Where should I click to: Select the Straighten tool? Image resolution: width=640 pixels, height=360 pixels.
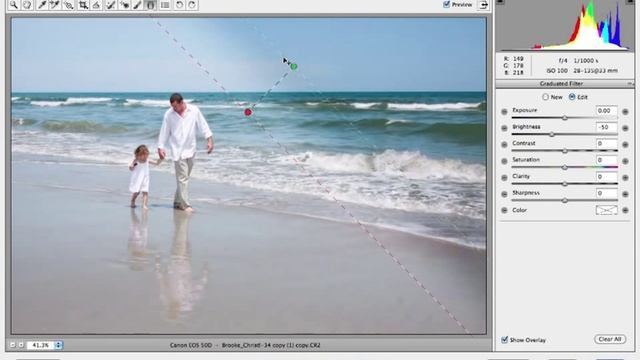click(x=97, y=5)
